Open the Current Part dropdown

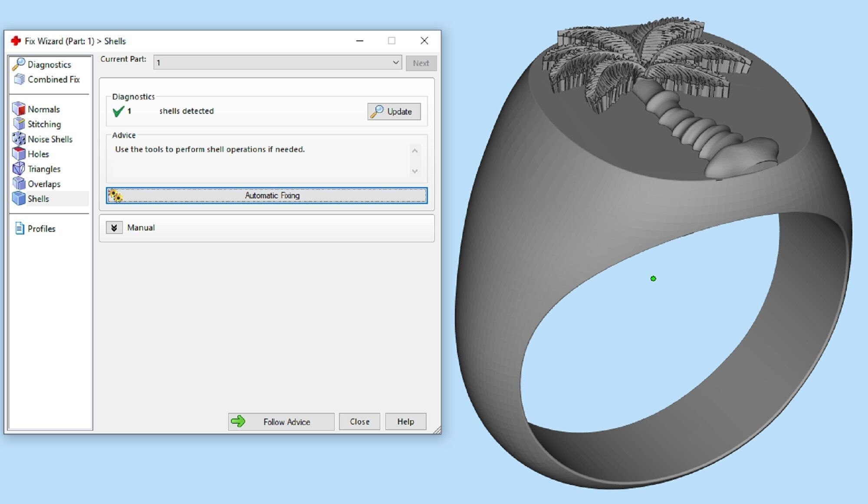pyautogui.click(x=278, y=63)
